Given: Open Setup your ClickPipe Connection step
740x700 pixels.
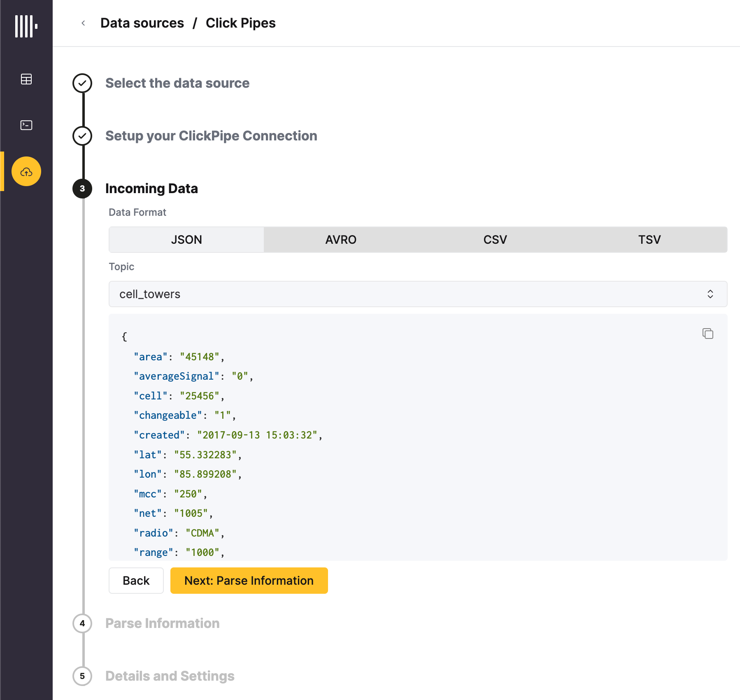Looking at the screenshot, I should [211, 136].
